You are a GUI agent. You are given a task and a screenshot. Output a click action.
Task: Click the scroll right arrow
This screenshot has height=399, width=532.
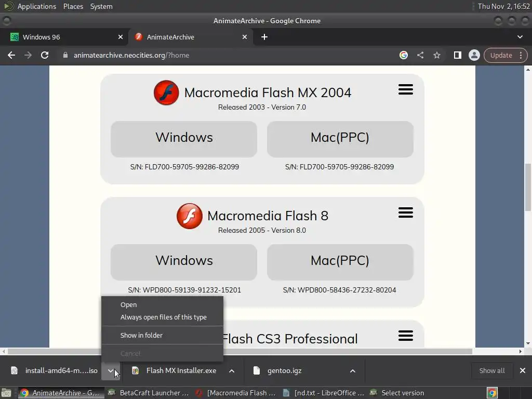coord(521,352)
